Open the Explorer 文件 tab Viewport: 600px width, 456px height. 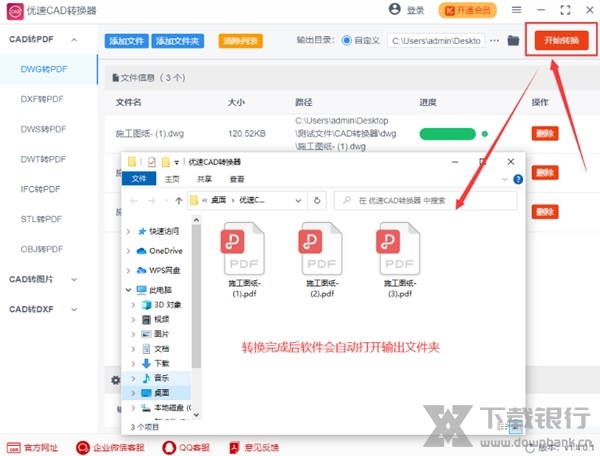click(139, 179)
